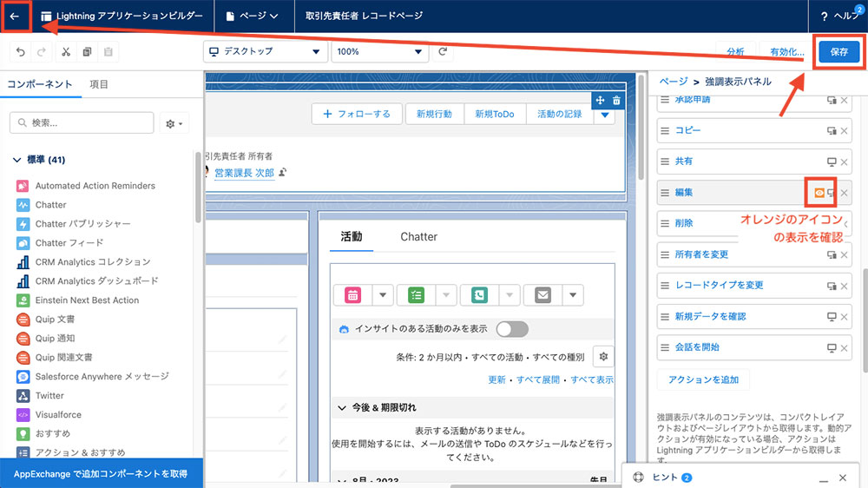Click the new event calendar icon
Viewport: 868px width, 488px height.
pos(352,294)
